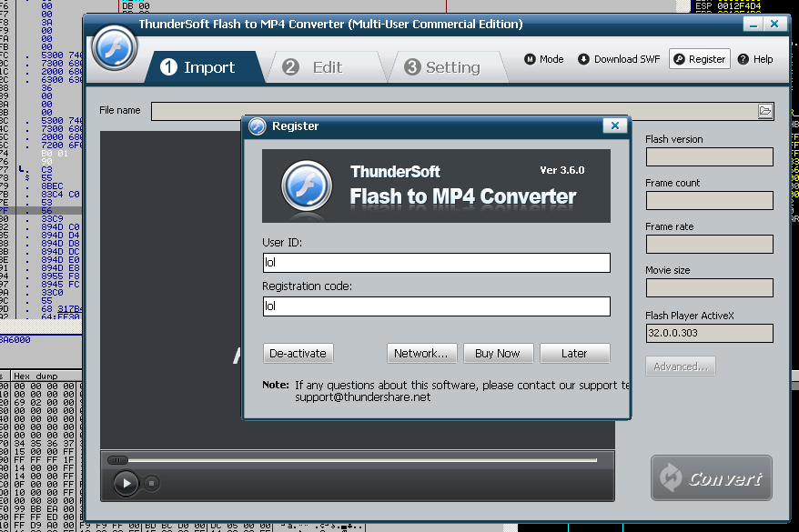Click the Frame count field

tap(709, 201)
